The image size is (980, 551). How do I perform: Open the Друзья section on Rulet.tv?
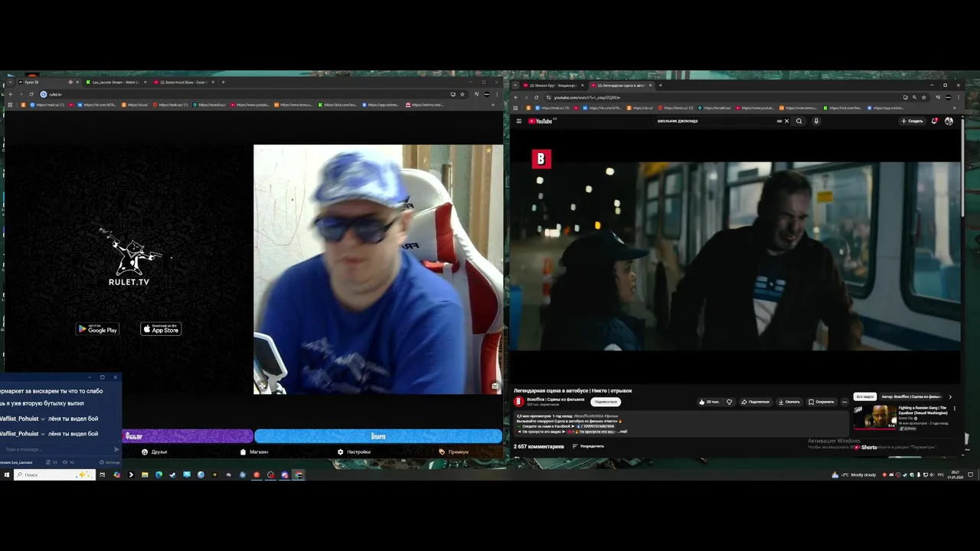[154, 452]
